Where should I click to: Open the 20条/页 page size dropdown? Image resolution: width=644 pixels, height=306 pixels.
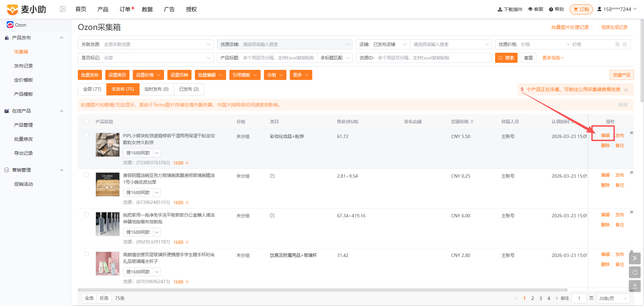[x=613, y=298]
